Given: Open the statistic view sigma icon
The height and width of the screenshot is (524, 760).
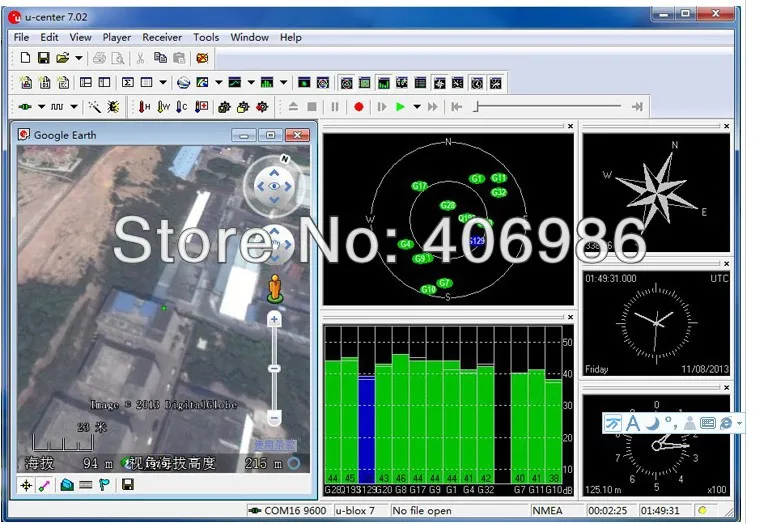Looking at the screenshot, I should pos(127,83).
